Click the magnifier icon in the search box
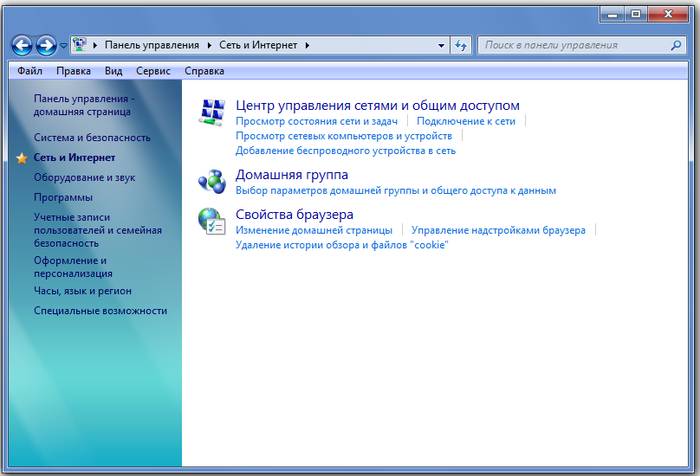Screen dimensions: 700x476 (x=676, y=45)
